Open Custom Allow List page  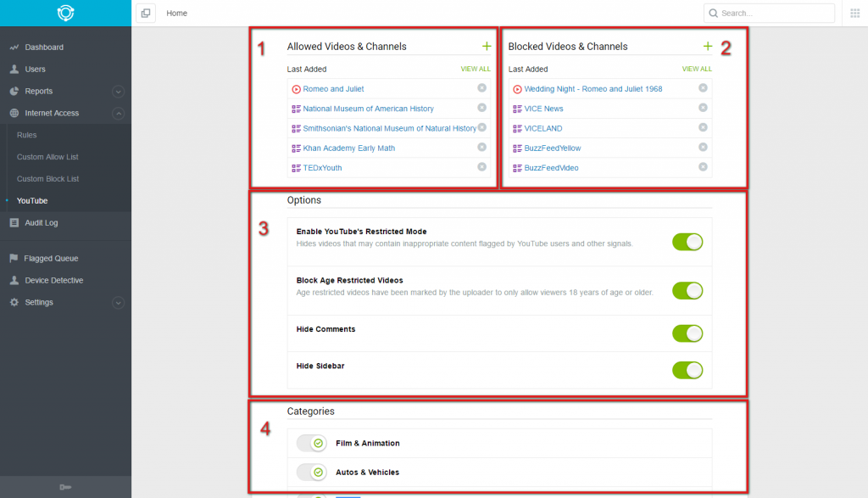(47, 157)
